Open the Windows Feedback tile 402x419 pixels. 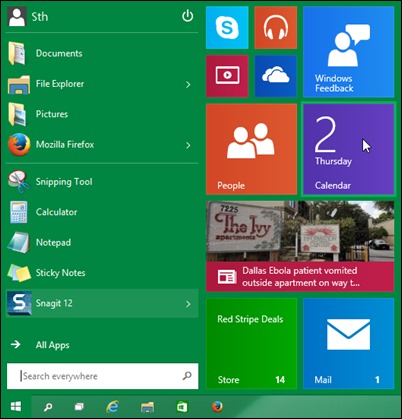[x=348, y=52]
